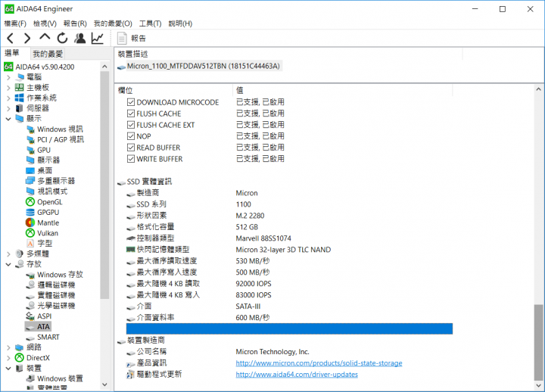Open the 視訊模式 video modes entry
This screenshot has width=545, height=392.
(x=52, y=191)
